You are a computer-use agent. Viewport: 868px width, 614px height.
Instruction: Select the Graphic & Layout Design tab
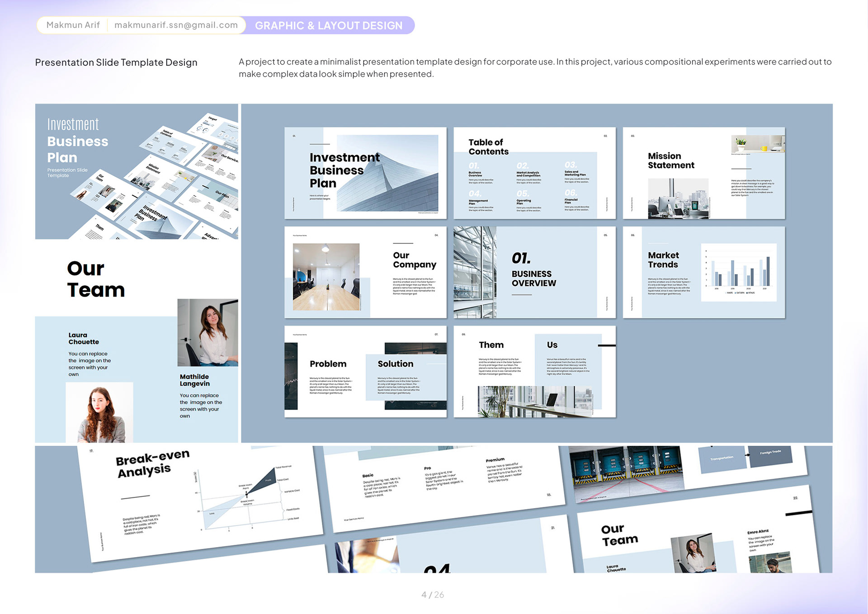329,25
